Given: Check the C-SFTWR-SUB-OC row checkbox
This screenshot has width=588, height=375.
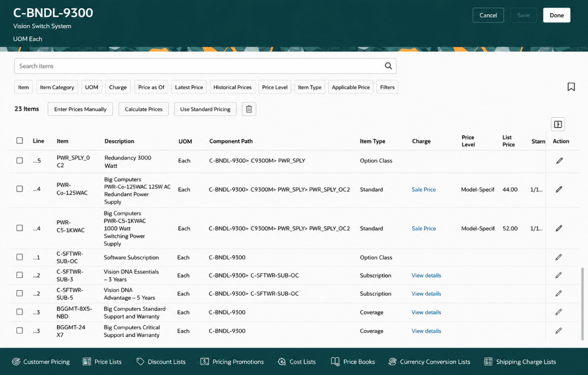Looking at the screenshot, I should [19, 257].
